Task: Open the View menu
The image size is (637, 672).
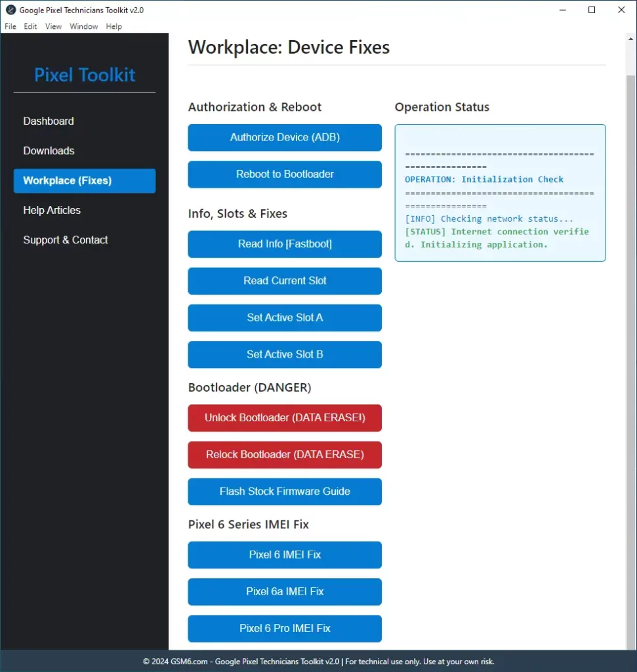Action: [53, 26]
